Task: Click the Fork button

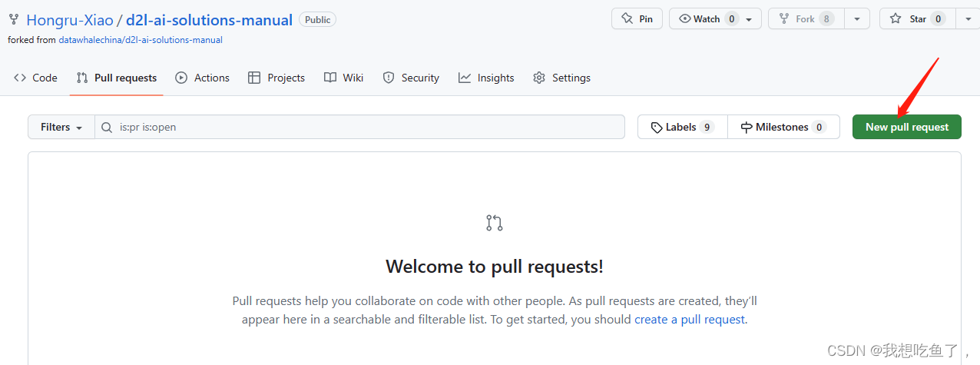Action: pyautogui.click(x=806, y=19)
